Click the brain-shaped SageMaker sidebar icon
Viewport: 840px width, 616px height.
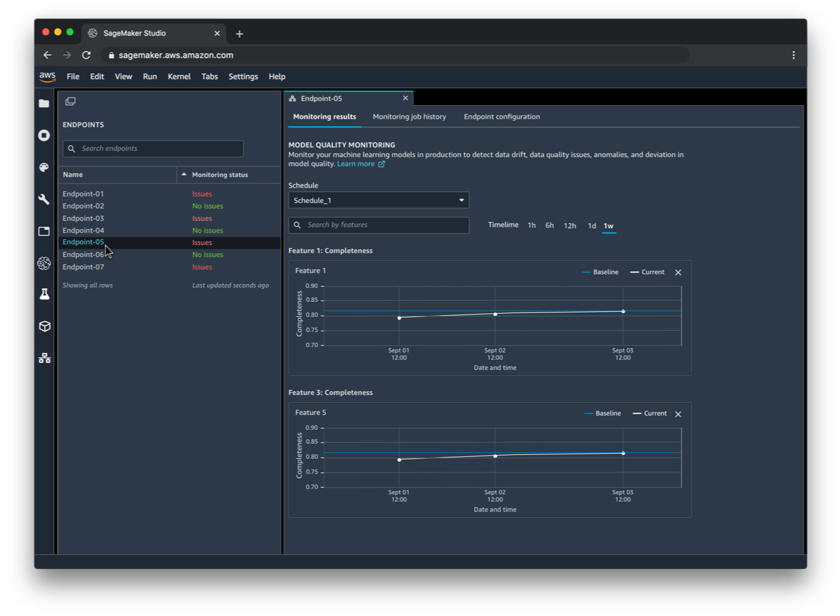click(44, 263)
